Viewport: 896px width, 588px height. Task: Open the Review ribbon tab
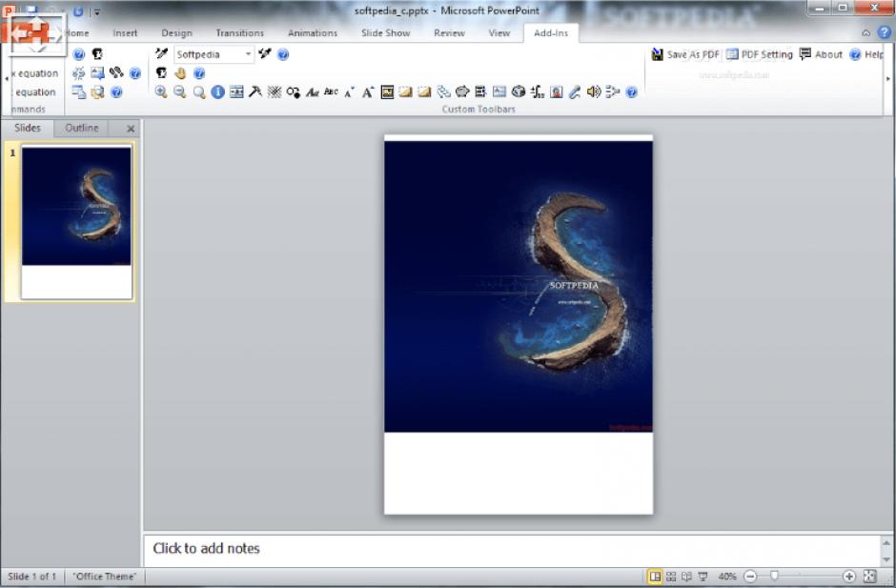click(x=449, y=33)
